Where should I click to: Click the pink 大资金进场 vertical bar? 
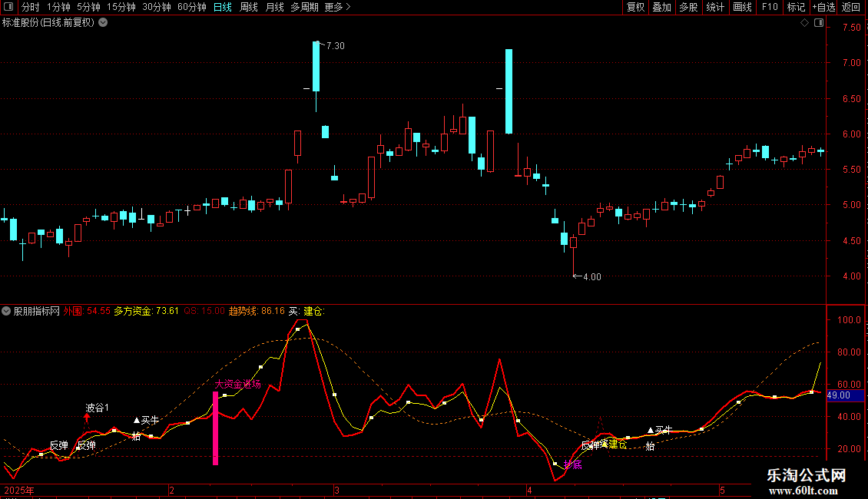[215, 428]
